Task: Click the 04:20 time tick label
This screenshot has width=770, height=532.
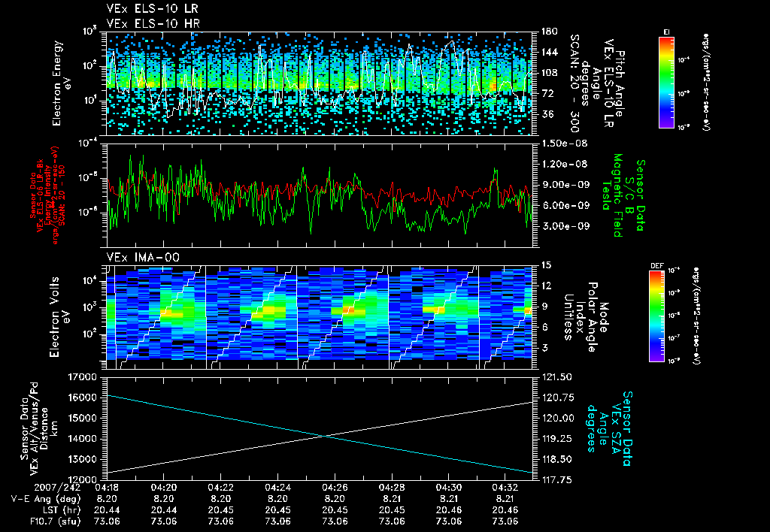Action: click(x=164, y=488)
